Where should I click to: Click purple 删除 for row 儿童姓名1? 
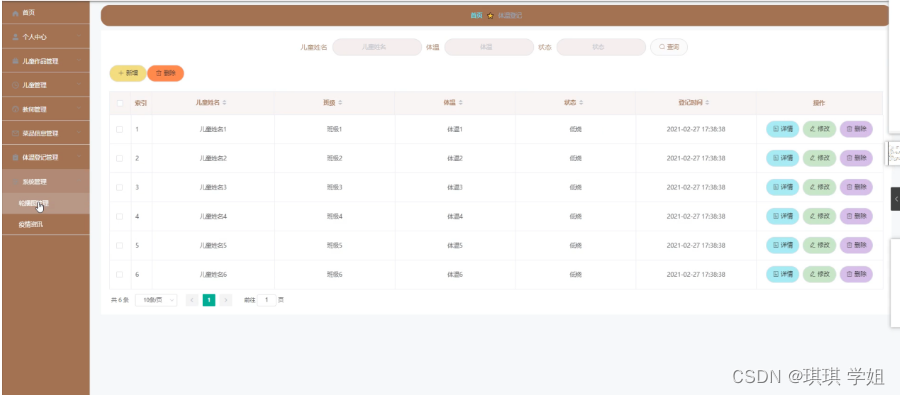click(x=856, y=129)
